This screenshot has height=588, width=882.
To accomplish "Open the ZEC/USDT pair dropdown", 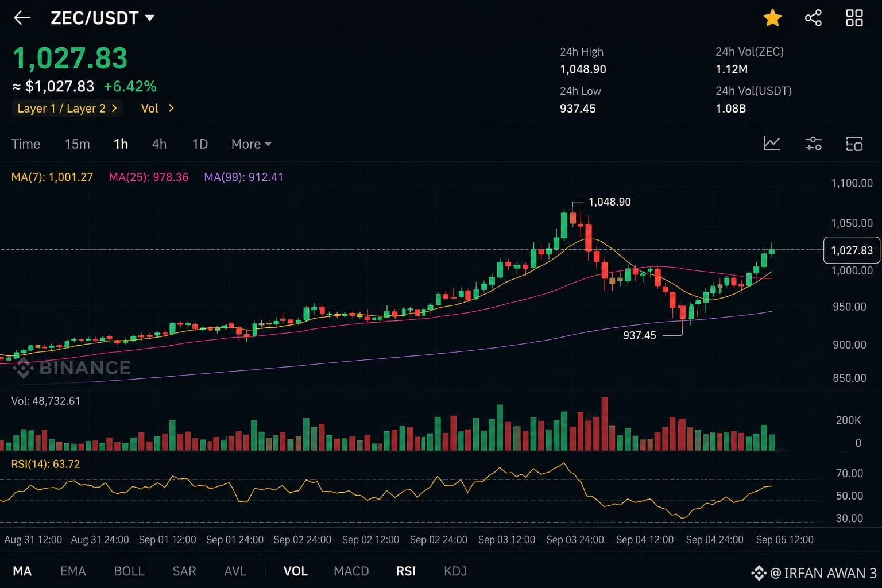I will 103,18.
